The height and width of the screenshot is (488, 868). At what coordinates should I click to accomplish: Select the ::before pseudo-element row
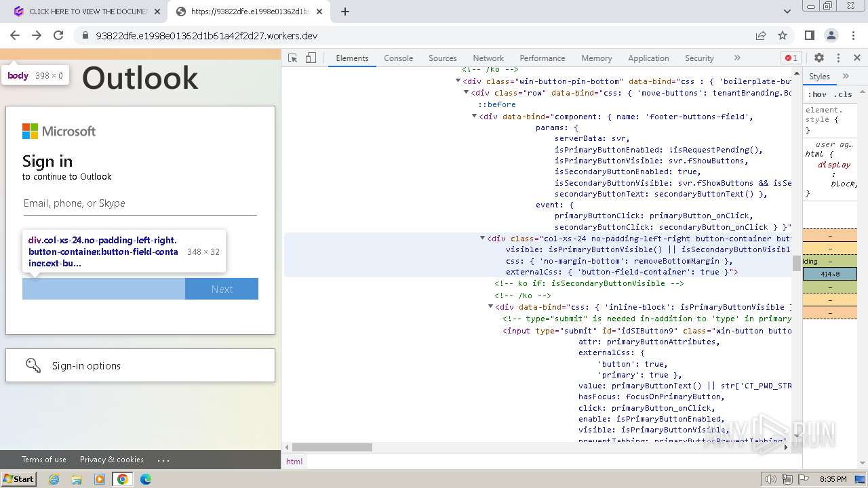(x=497, y=104)
